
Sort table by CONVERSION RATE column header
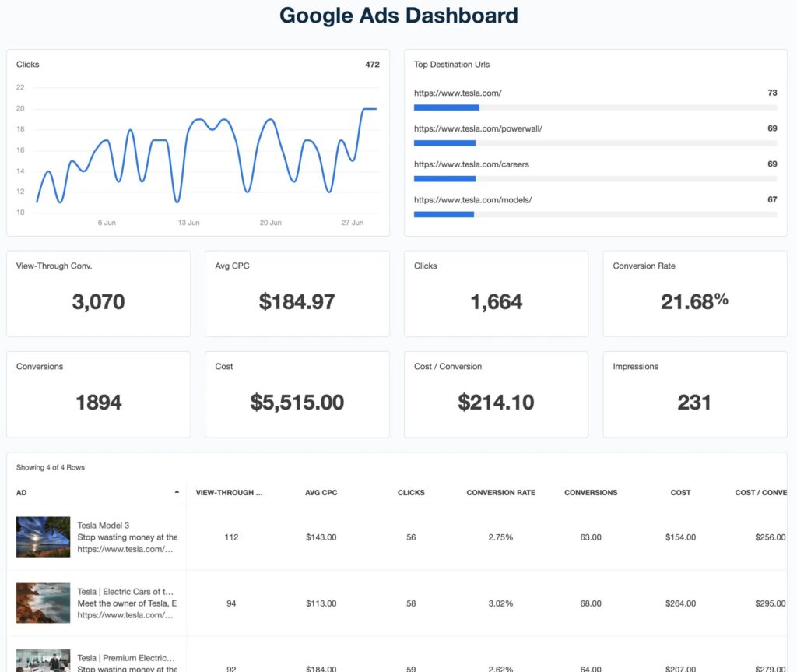500,493
